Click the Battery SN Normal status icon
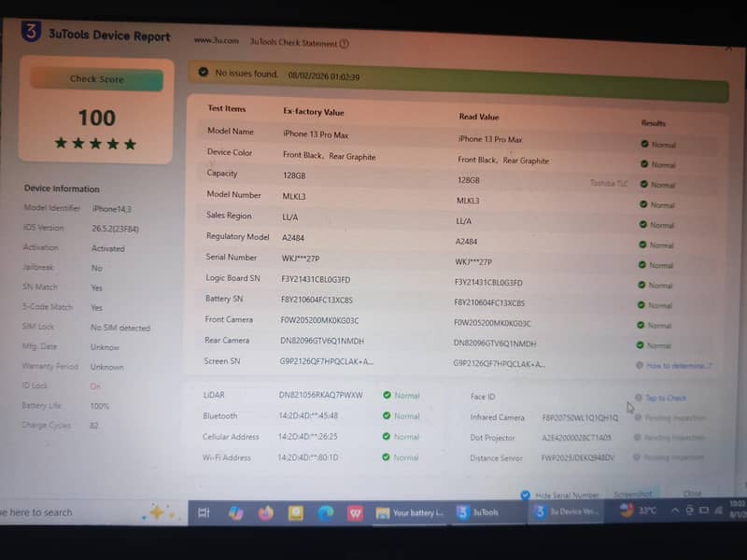 point(641,305)
